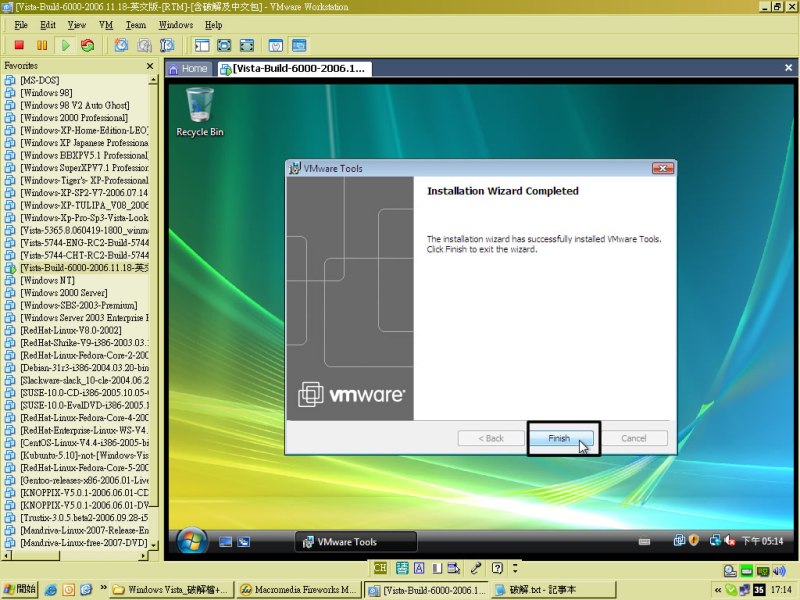Click the Vista taskbar clock 下午 05:14
The width and height of the screenshot is (800, 600).
pyautogui.click(x=762, y=541)
